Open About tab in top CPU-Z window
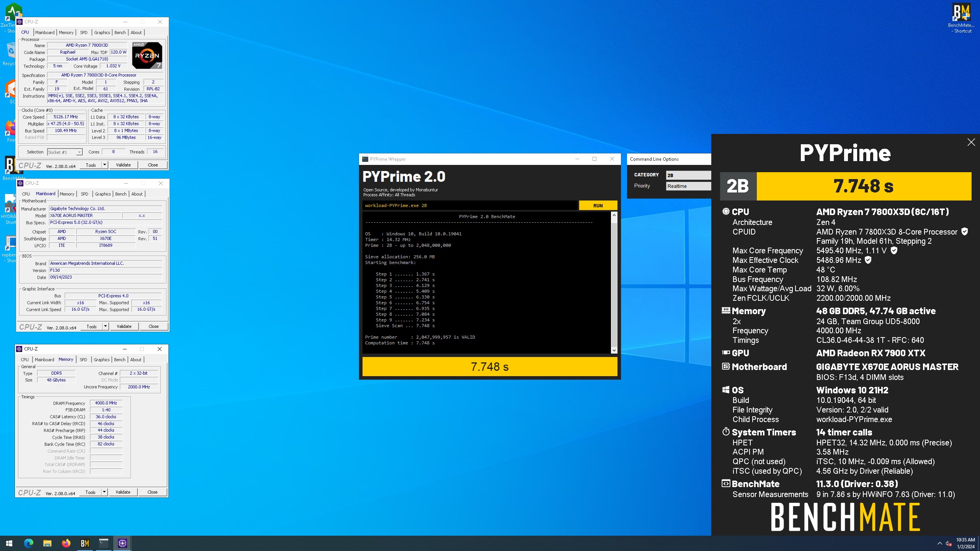Screen dimensions: 980x551 (x=136, y=33)
